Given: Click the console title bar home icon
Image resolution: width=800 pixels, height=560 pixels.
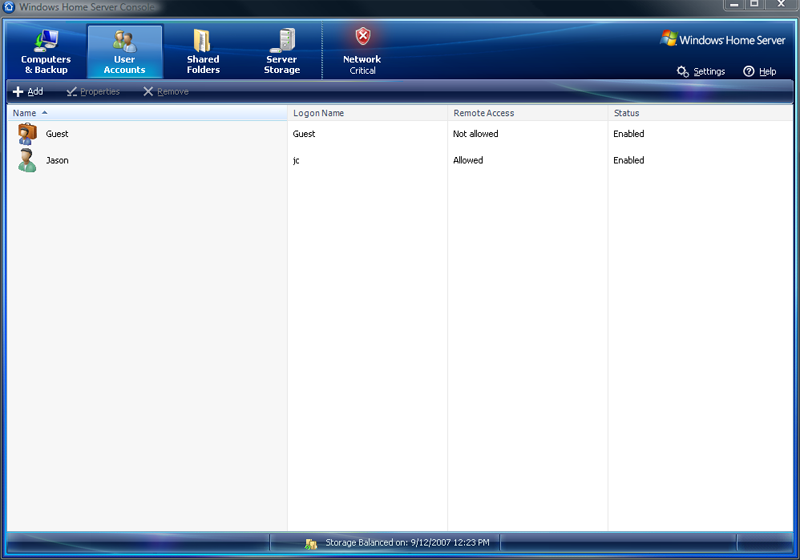Looking at the screenshot, I should (9, 7).
